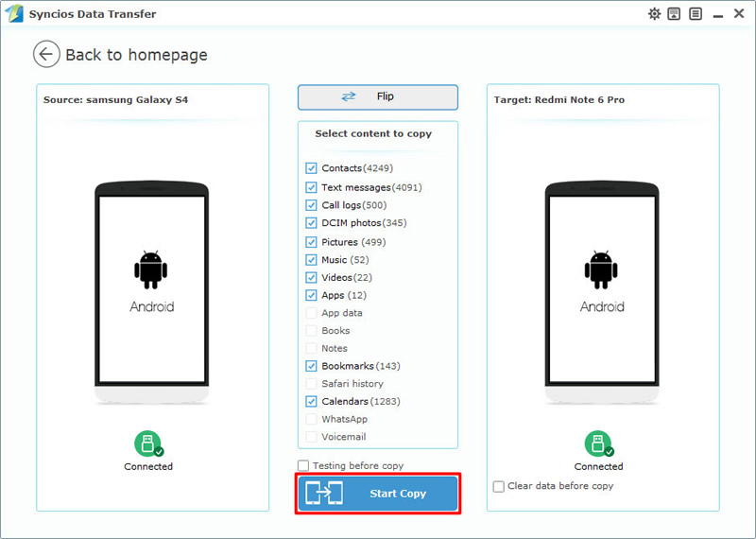Click the Source: samsung Galaxy S4 label
Screen dimensions: 756x539
(x=115, y=100)
